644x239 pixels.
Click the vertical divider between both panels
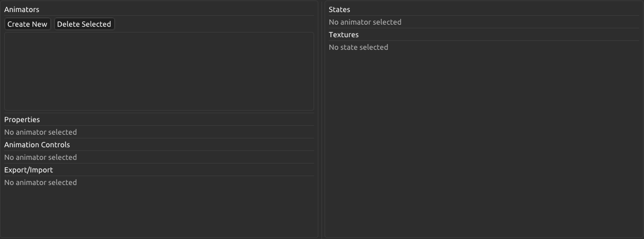click(x=321, y=119)
